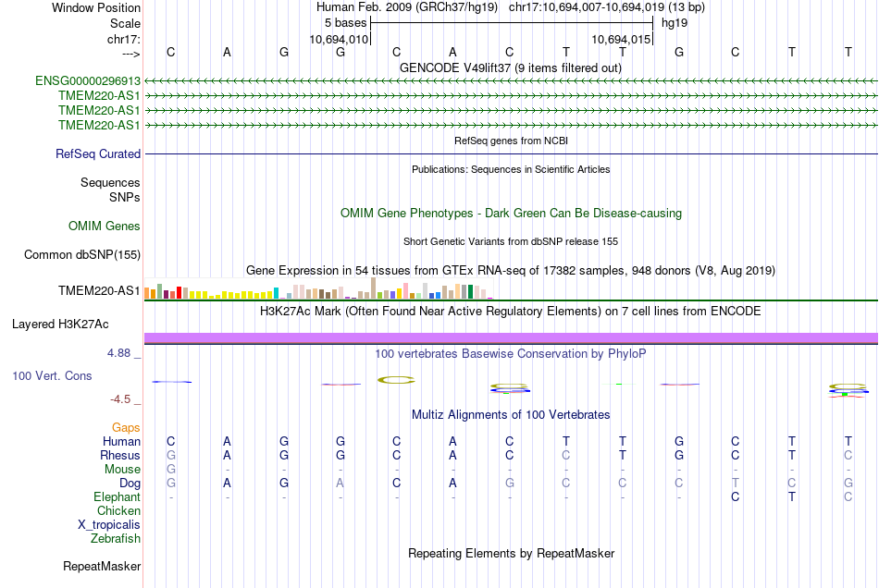Select the Rhesus alignment row label
Viewport: 879px width, 588px height.
point(120,455)
